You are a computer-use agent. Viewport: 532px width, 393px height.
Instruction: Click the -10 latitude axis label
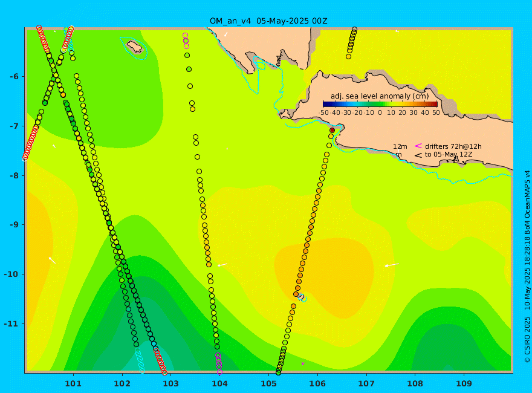tap(11, 274)
